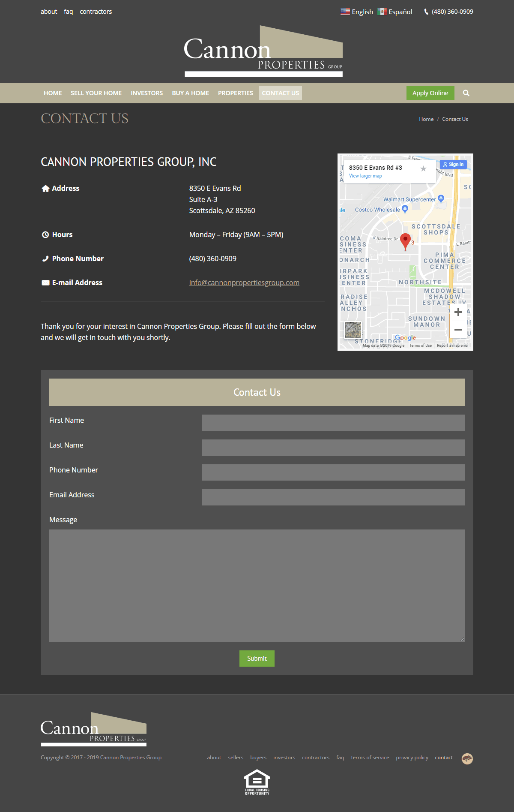Submit the contact form

click(257, 659)
